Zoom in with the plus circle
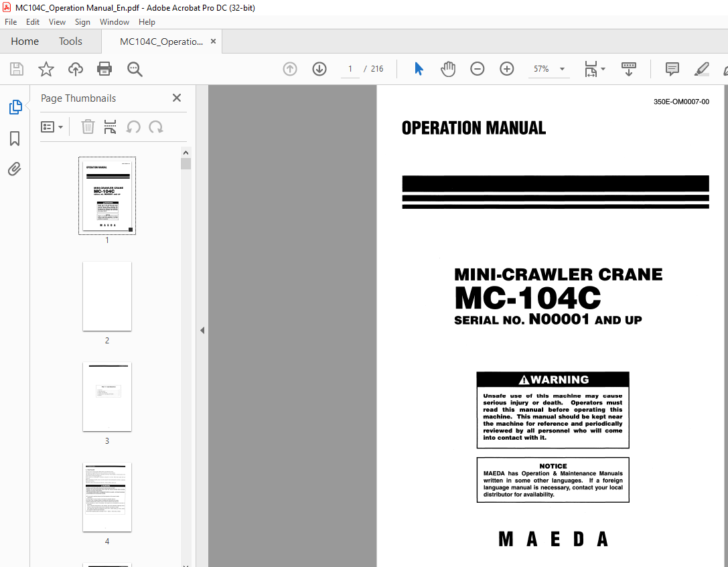Image resolution: width=728 pixels, height=567 pixels. (x=507, y=69)
